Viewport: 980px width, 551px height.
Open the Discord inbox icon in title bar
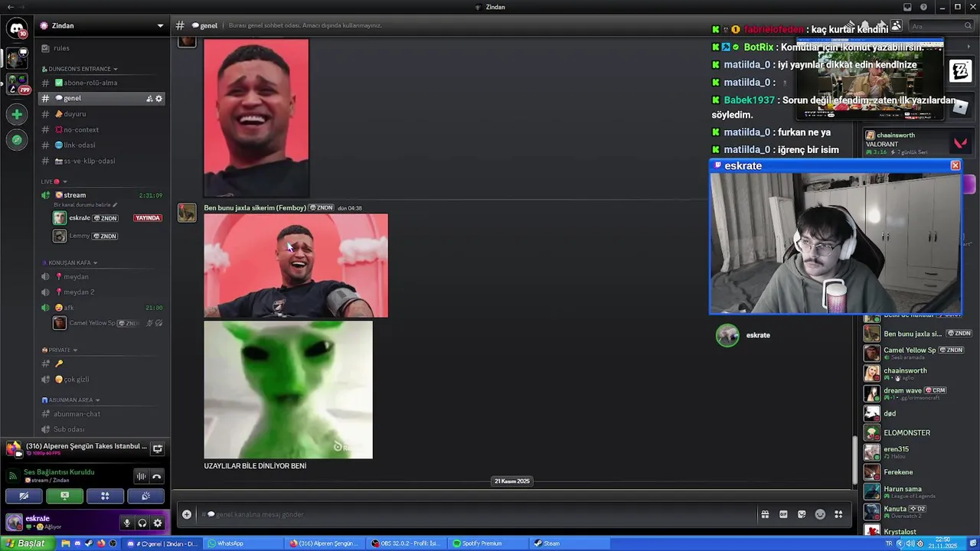click(x=907, y=7)
